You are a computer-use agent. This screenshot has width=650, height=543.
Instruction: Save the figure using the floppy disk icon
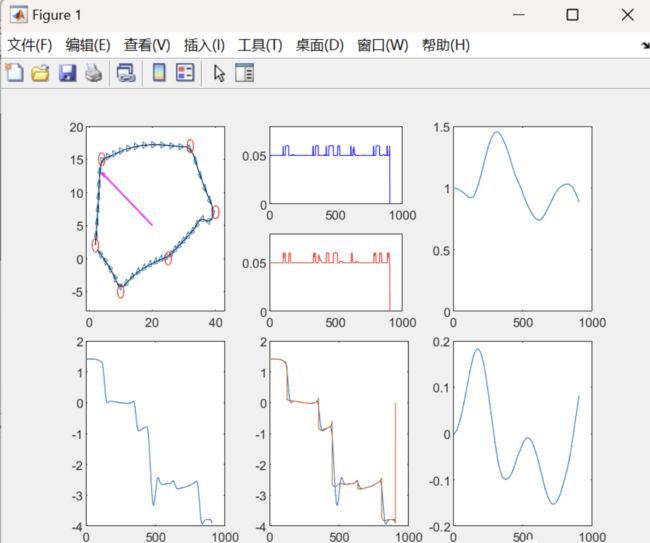67,73
